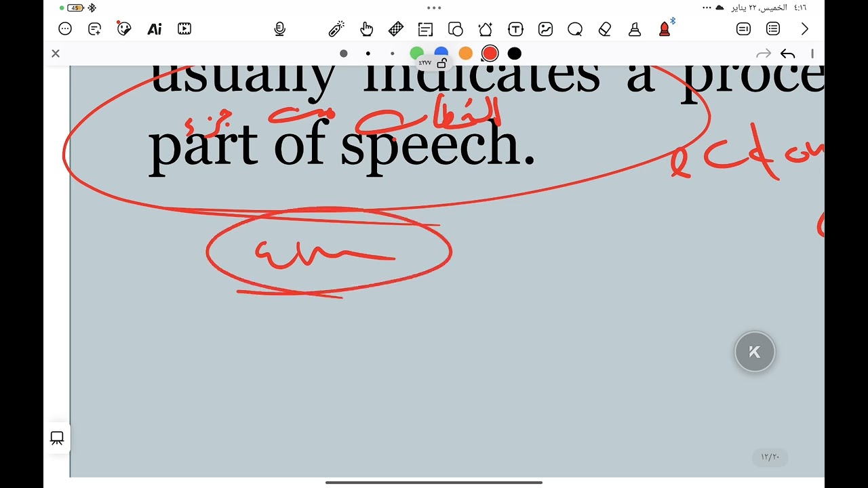Screen dimensions: 868x488
Task: Select the red pen tool
Action: pyautogui.click(x=665, y=28)
